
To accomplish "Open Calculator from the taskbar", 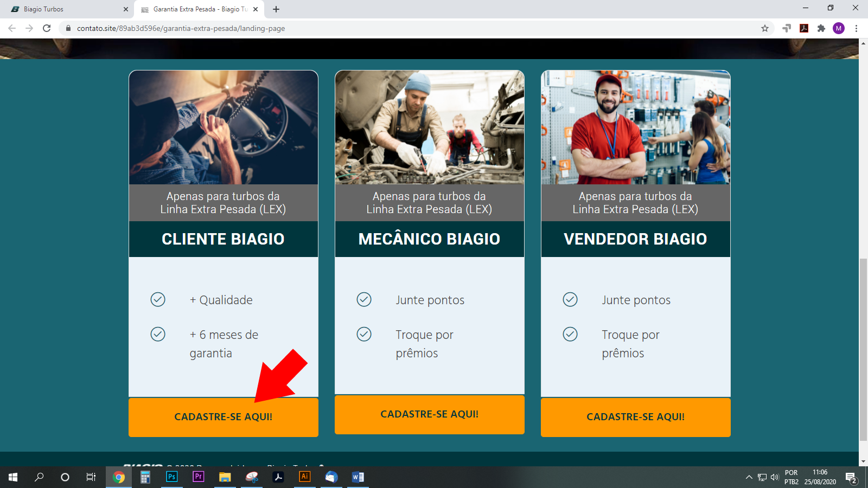I will tap(145, 477).
